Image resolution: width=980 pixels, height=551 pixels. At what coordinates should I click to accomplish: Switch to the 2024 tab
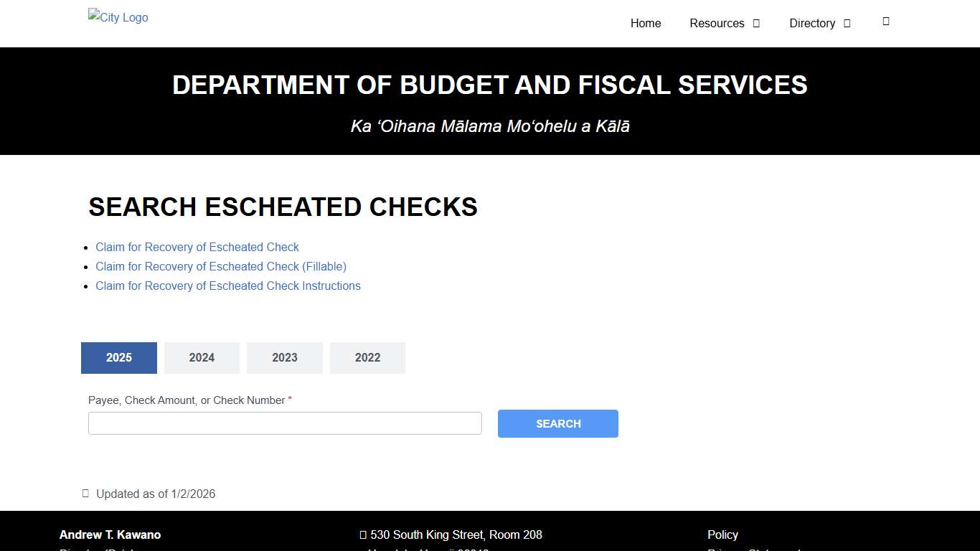[x=202, y=357]
